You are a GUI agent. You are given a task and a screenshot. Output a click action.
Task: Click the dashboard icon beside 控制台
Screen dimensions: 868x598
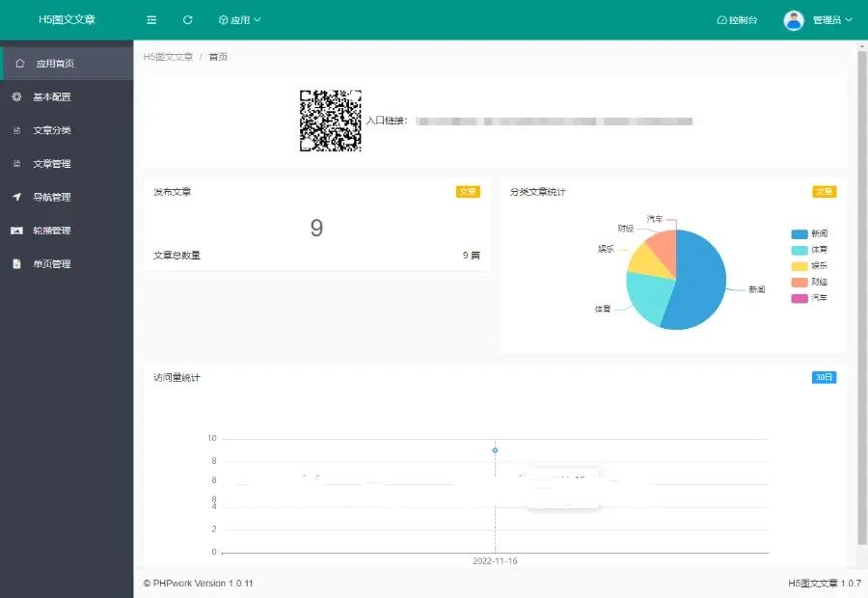coord(721,20)
